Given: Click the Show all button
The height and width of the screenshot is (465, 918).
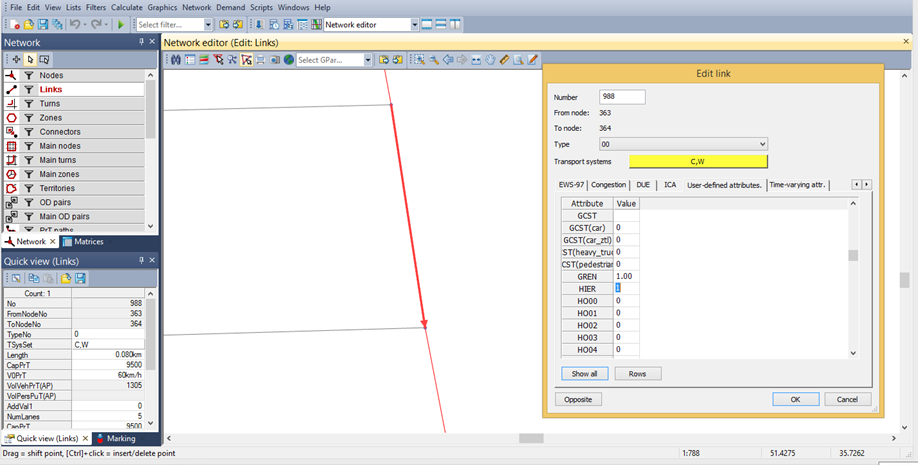Looking at the screenshot, I should (584, 373).
